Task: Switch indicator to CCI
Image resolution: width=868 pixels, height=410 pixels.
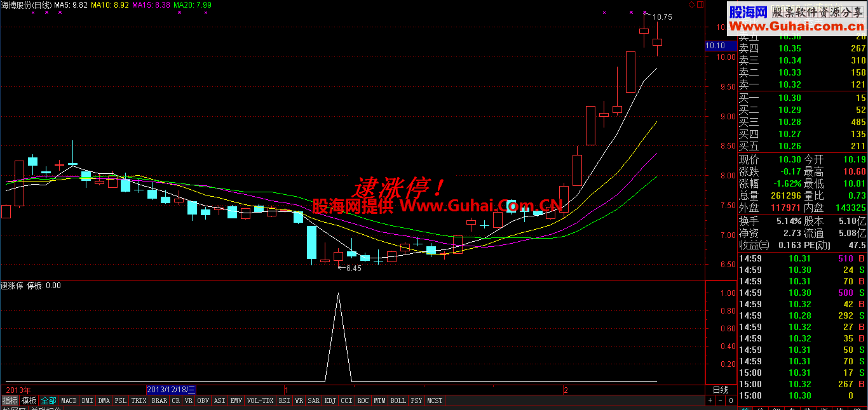Action: pyautogui.click(x=346, y=400)
